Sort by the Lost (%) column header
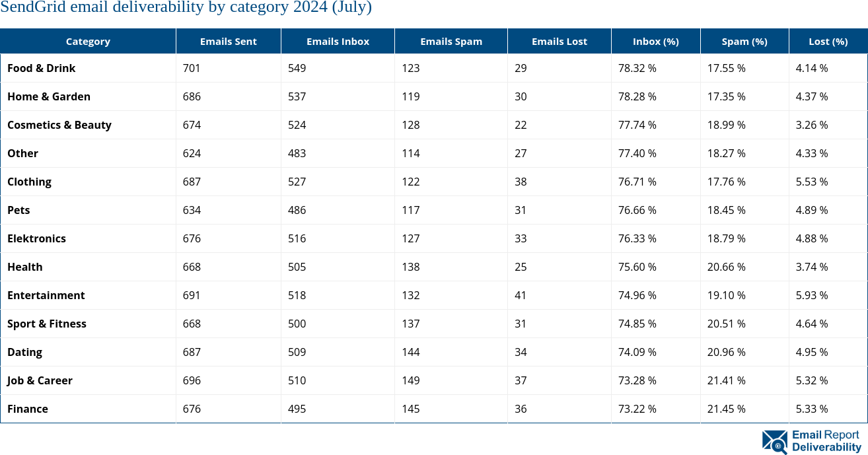Screen dimensions: 868x455 click(828, 41)
